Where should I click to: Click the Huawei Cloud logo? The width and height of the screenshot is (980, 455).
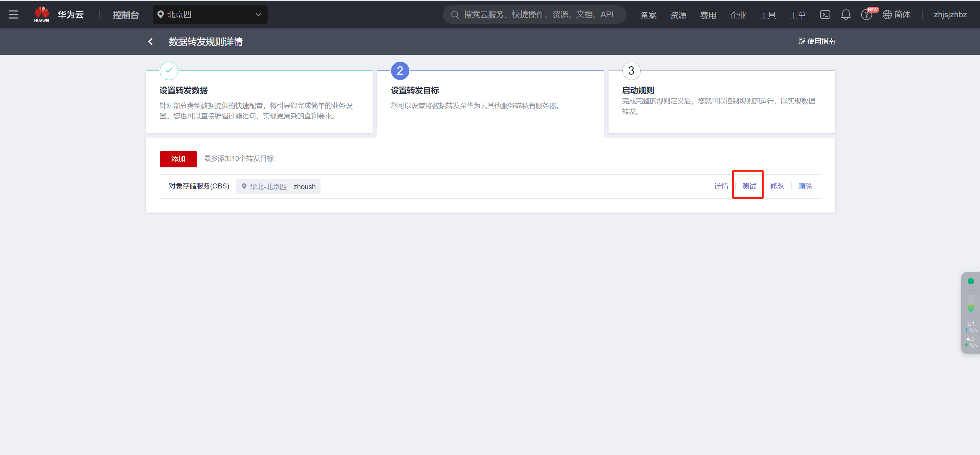(x=42, y=15)
